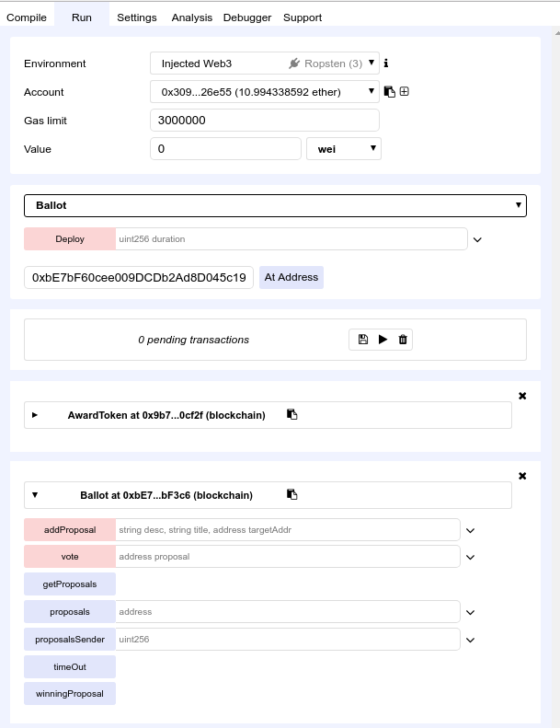Focus the addProposal arguments field
The image size is (560, 728).
(x=288, y=530)
